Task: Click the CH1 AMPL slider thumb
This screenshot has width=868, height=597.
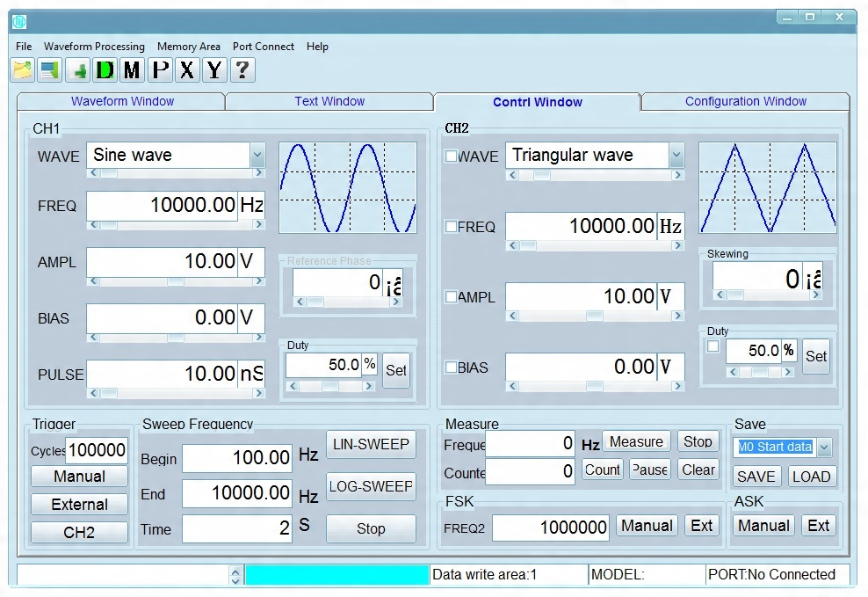Action: 175,281
